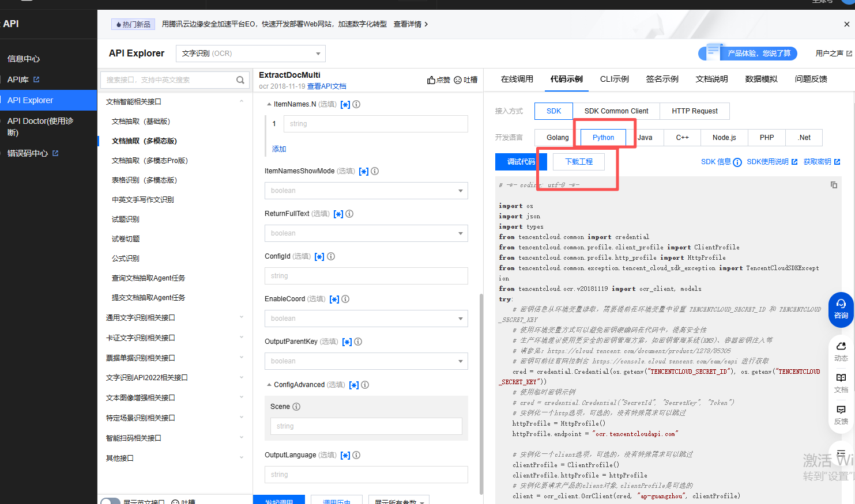Image resolution: width=855 pixels, height=504 pixels.
Task: Collapse the ConfigAdvanced parameter section
Action: point(269,385)
